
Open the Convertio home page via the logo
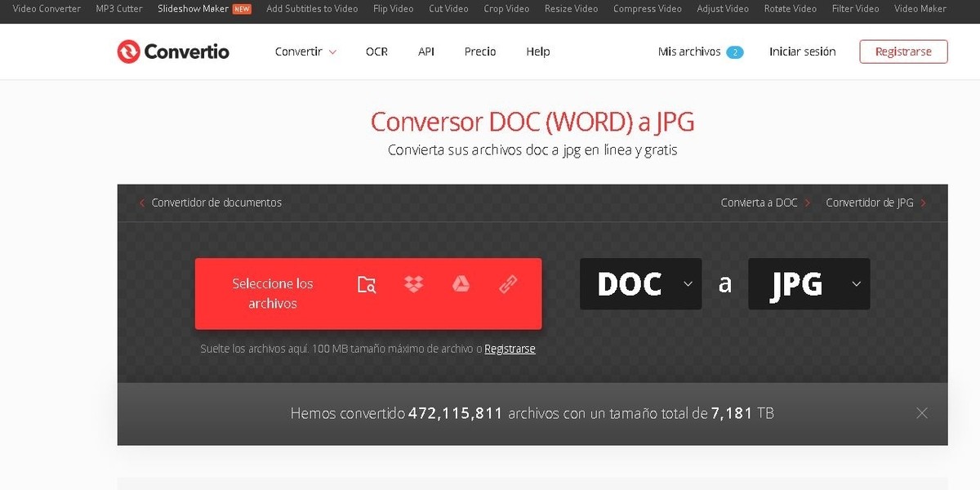tap(172, 51)
